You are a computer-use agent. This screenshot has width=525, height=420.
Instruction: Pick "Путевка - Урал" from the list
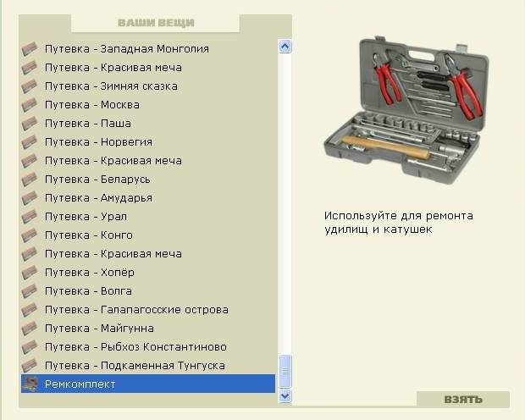pyautogui.click(x=147, y=217)
